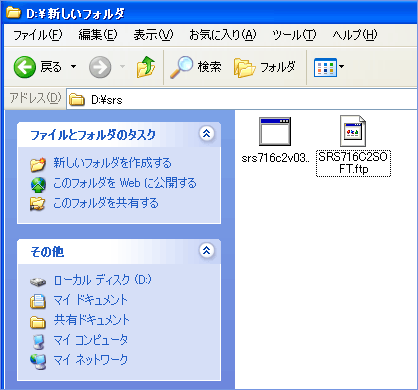Open マイ ドキュメント link

[91, 300]
